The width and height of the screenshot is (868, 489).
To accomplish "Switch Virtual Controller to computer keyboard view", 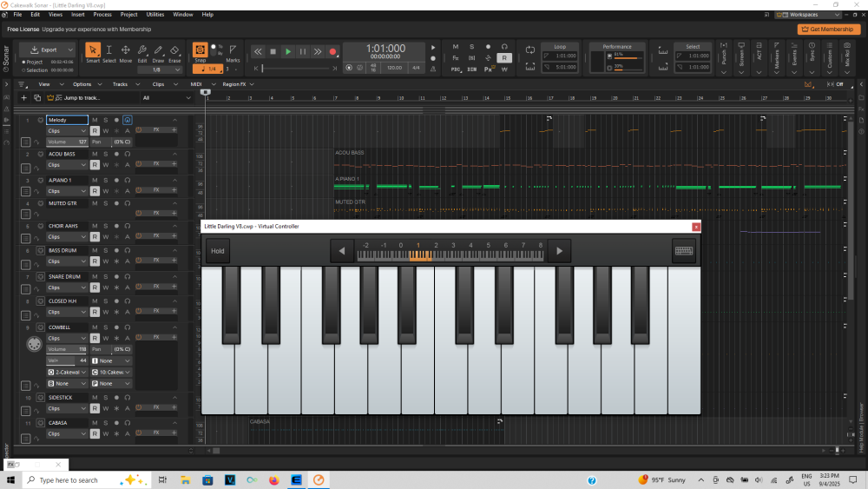I will point(684,251).
